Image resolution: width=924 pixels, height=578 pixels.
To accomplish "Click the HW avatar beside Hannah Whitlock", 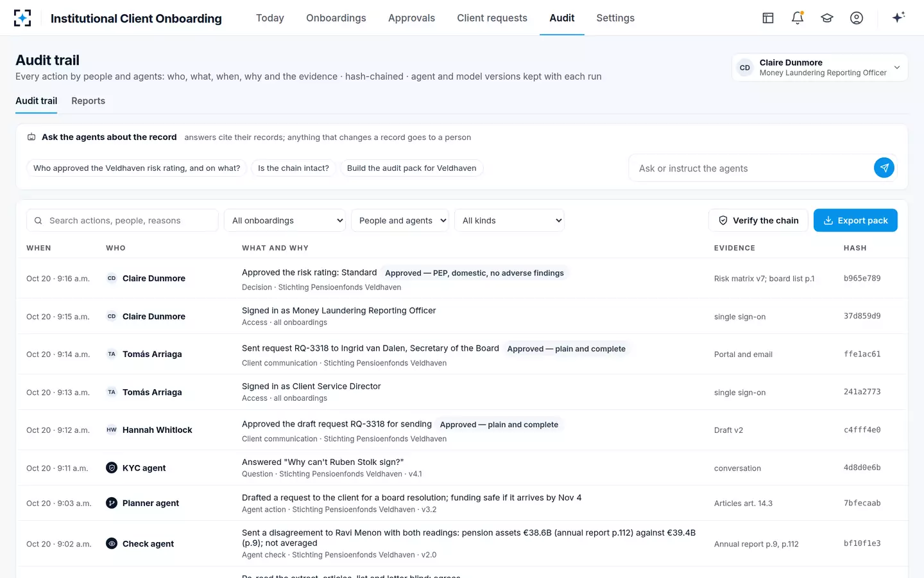I will [x=112, y=430].
